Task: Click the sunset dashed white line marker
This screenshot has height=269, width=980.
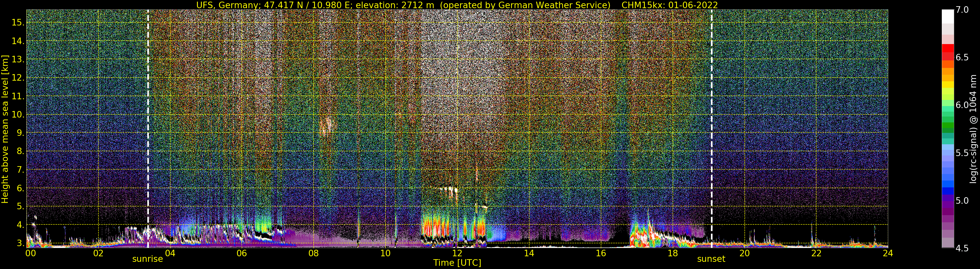Action: [712, 129]
